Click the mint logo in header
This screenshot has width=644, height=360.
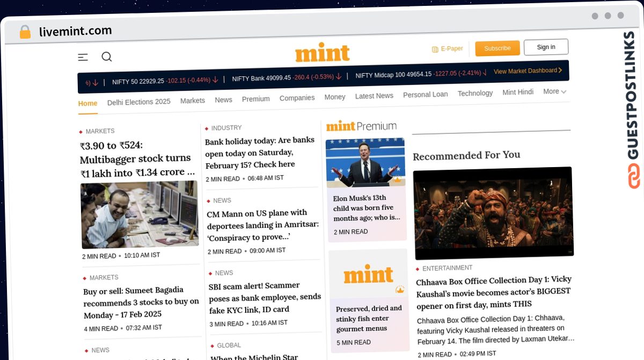[323, 52]
